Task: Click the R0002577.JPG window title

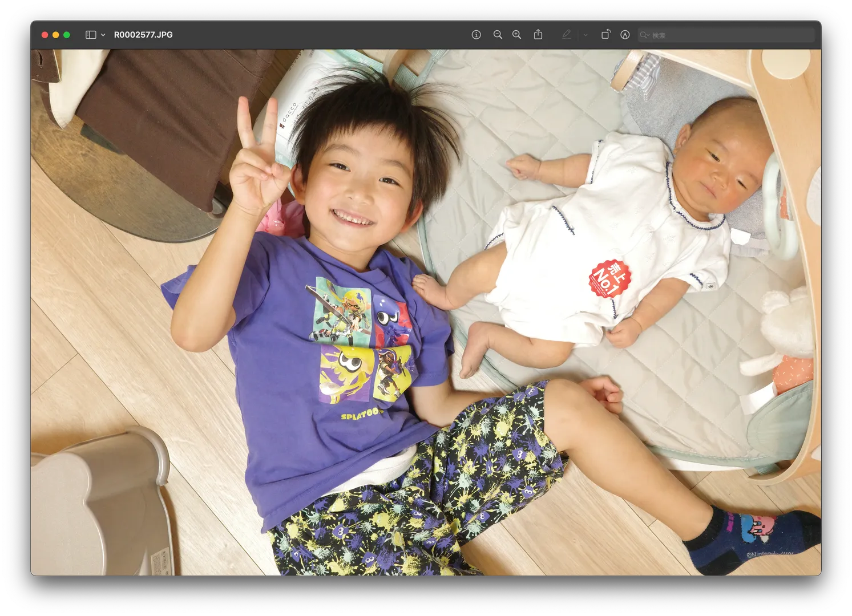Action: (143, 35)
